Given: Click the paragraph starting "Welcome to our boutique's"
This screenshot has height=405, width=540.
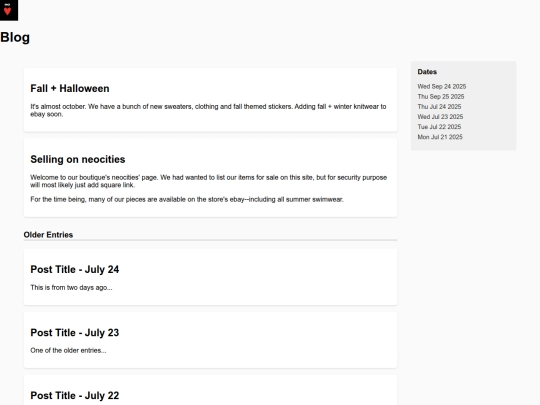Looking at the screenshot, I should coord(209,181).
